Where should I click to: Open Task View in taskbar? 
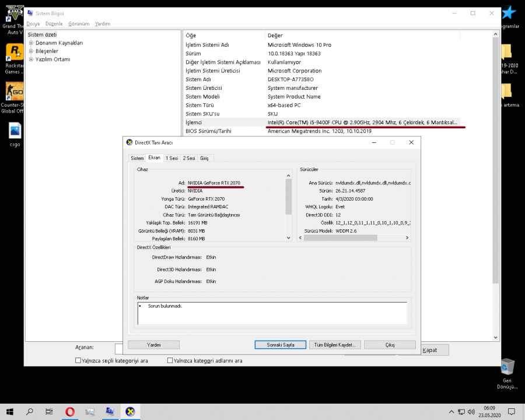coord(49,412)
